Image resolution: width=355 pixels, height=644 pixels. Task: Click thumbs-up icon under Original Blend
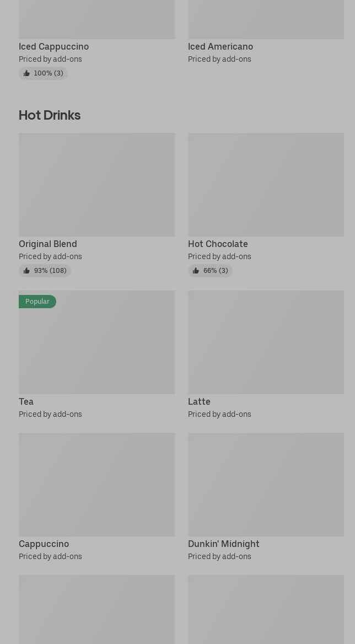[26, 271]
